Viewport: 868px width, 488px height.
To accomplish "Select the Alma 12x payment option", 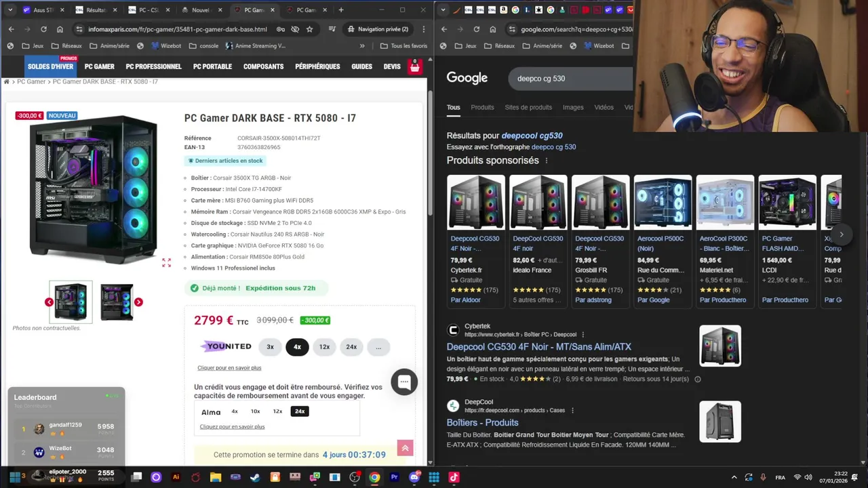I will pyautogui.click(x=277, y=411).
